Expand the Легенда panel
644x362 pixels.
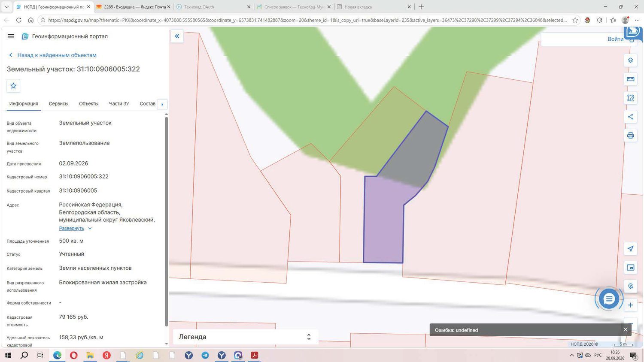point(308,337)
